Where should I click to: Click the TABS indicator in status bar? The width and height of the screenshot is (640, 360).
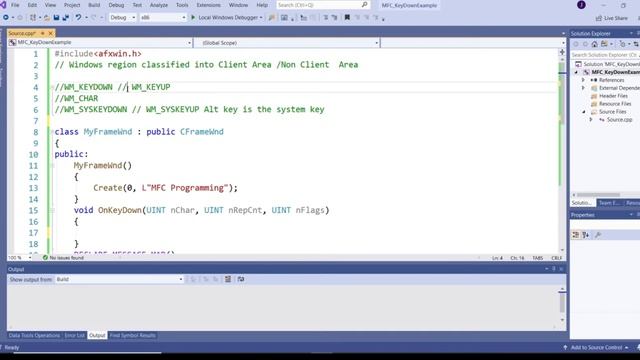click(538, 258)
